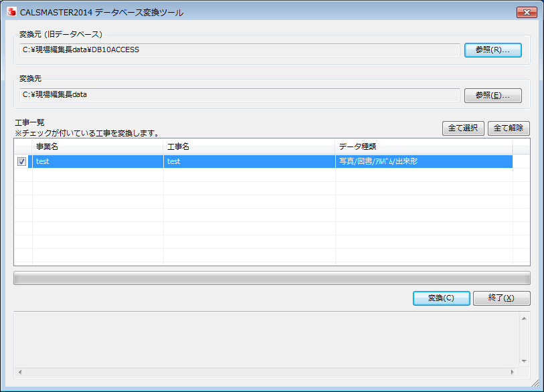Click the データ種類 column header

coord(423,146)
